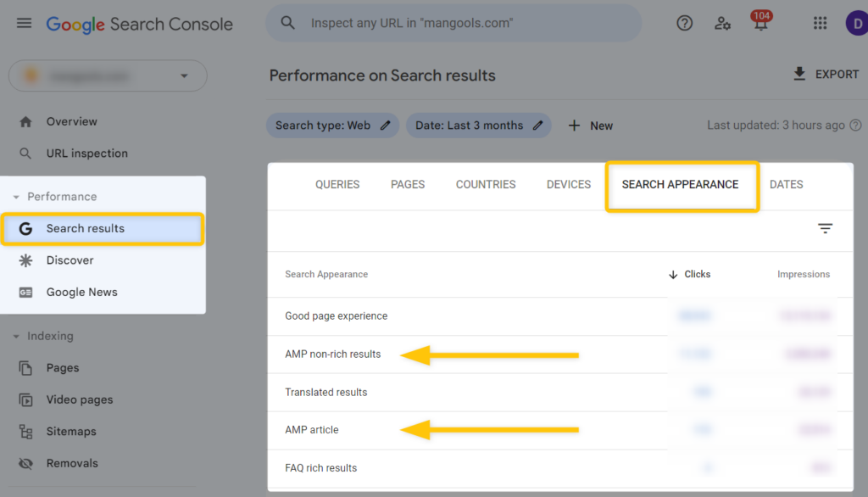Open Overview in the sidebar
The image size is (868, 497).
pos(71,121)
